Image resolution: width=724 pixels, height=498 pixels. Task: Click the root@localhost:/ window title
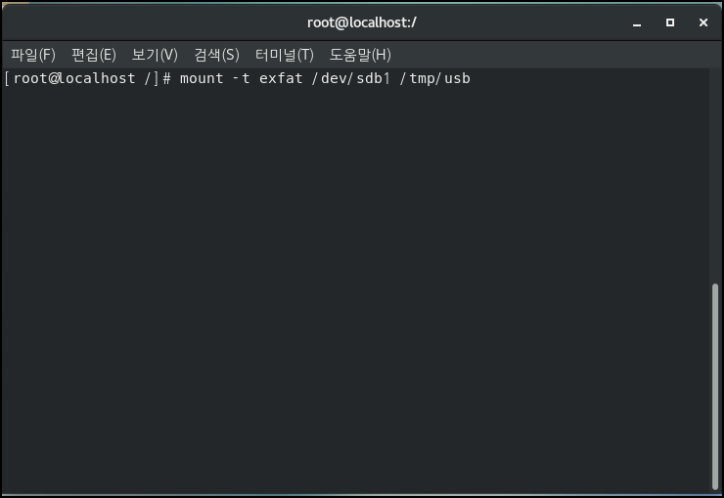362,23
